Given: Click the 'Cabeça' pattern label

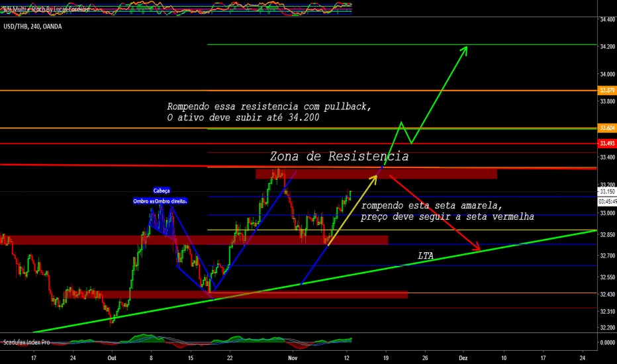Looking at the screenshot, I should (x=162, y=191).
